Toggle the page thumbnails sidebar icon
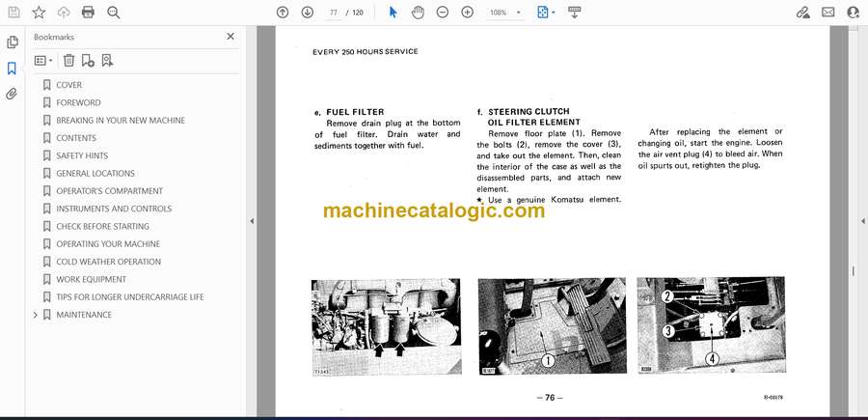Image resolution: width=868 pixels, height=420 pixels. [12, 42]
